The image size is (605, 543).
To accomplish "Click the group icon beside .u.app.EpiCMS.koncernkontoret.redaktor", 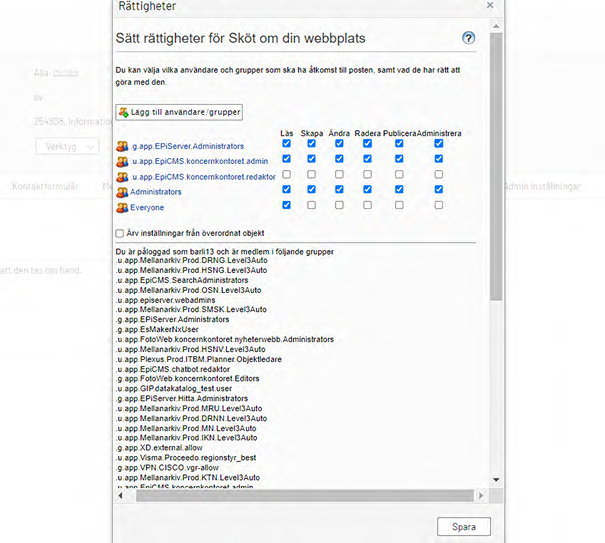I will 122,176.
